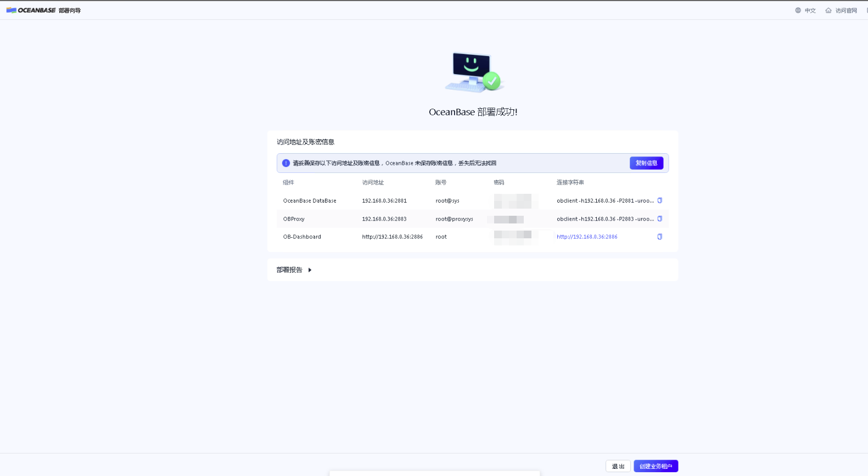Viewport: 868px width, 476px height.
Task: Click the 连接字符串 column header
Action: (570, 182)
